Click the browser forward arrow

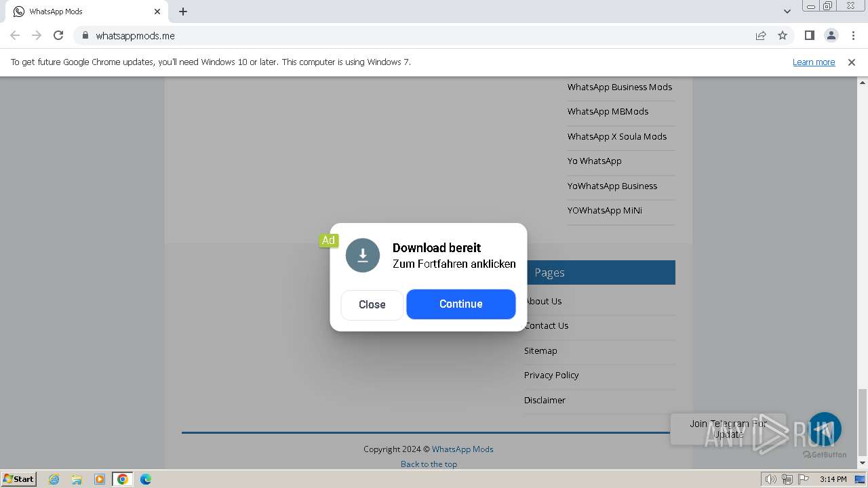pos(37,35)
